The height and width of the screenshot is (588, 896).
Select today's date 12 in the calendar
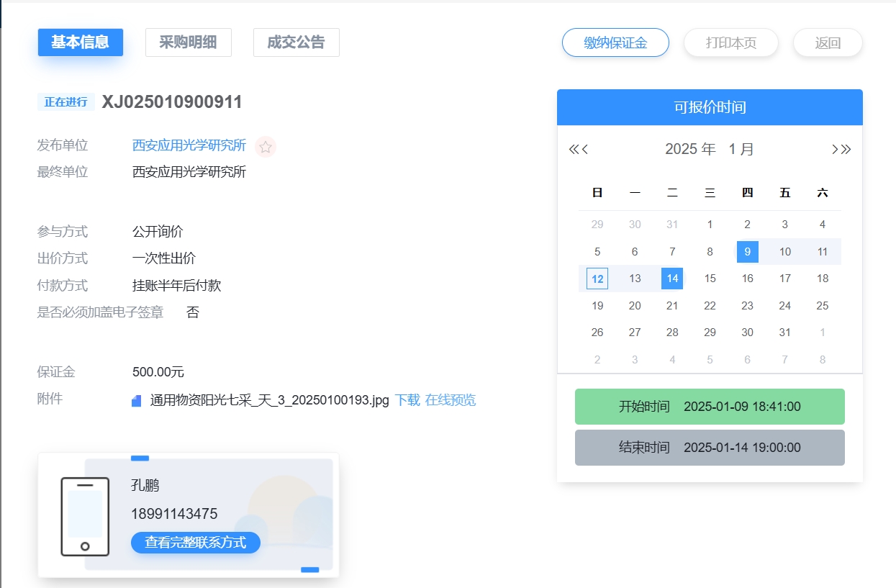click(x=597, y=278)
